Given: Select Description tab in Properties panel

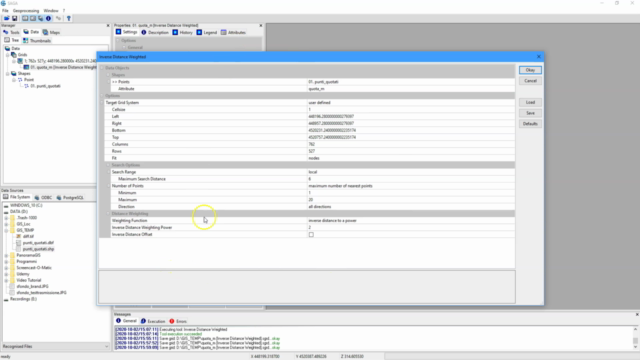Looking at the screenshot, I should tap(155, 32).
